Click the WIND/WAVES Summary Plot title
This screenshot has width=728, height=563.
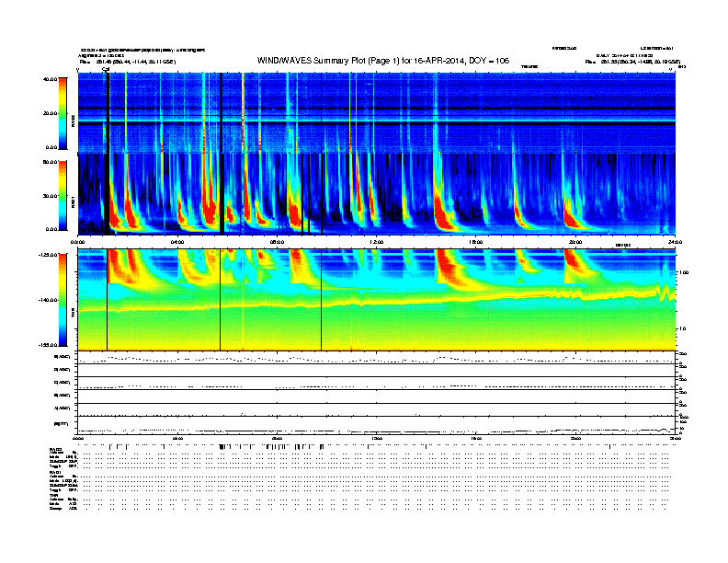[x=383, y=61]
